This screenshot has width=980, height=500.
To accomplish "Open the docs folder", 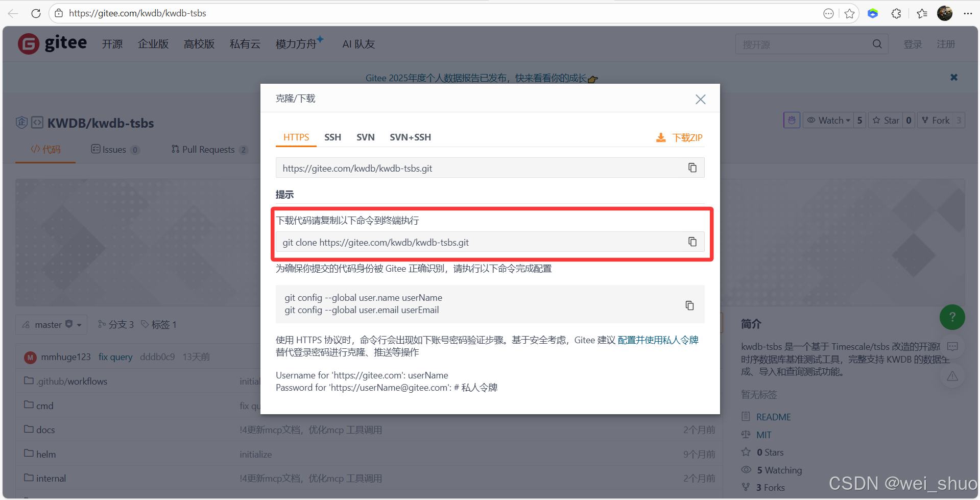I will 45,430.
